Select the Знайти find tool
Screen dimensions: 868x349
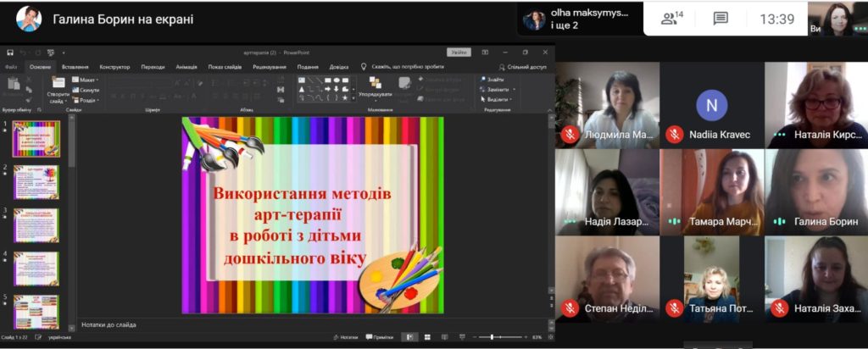pos(492,79)
